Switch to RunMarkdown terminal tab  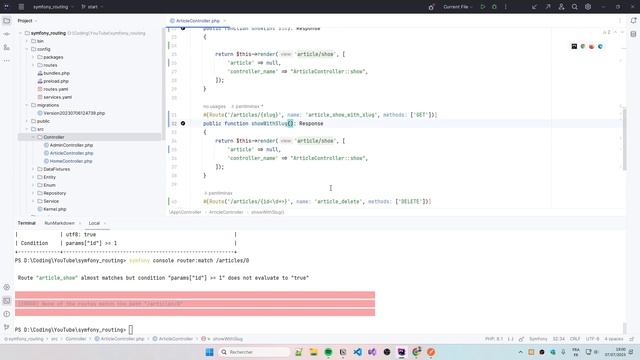click(x=60, y=223)
